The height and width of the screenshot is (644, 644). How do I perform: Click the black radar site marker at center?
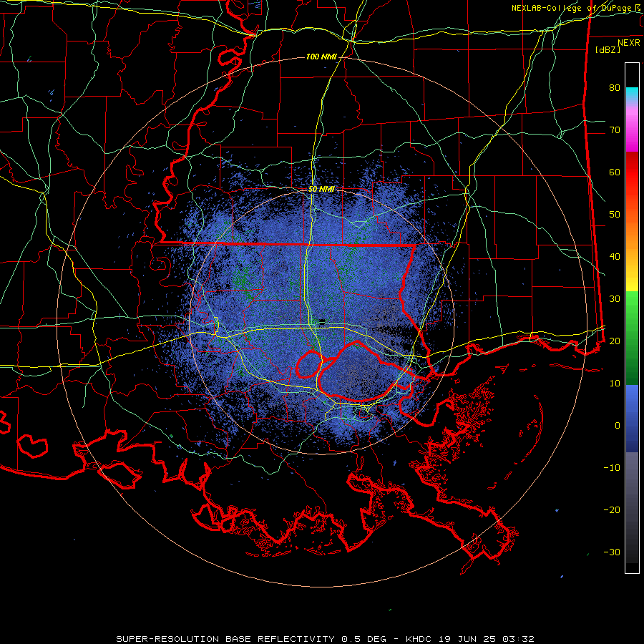click(322, 321)
